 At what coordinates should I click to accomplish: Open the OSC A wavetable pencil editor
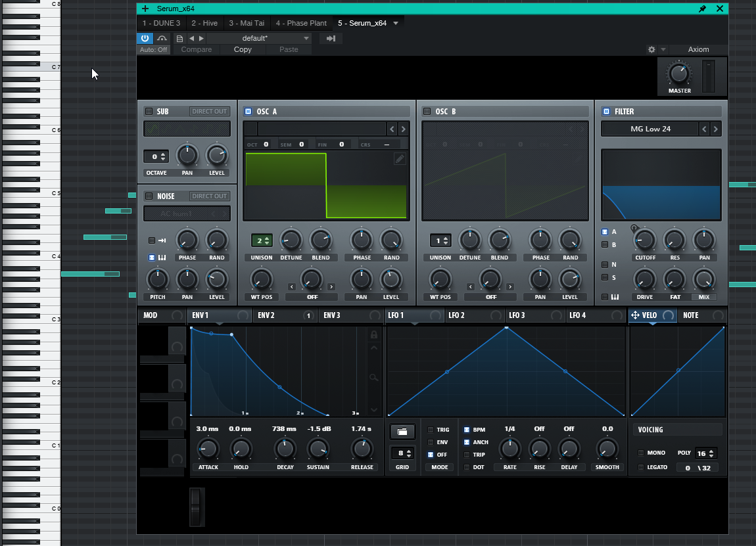400,158
